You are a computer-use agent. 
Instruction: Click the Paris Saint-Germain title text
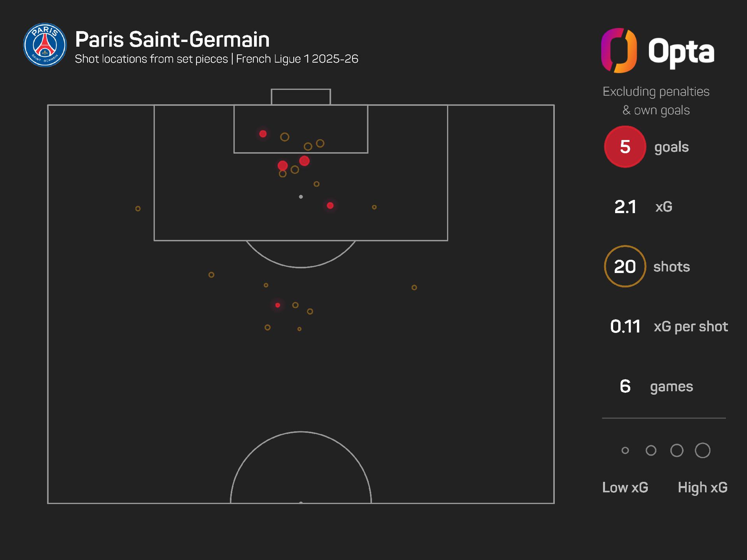[172, 39]
